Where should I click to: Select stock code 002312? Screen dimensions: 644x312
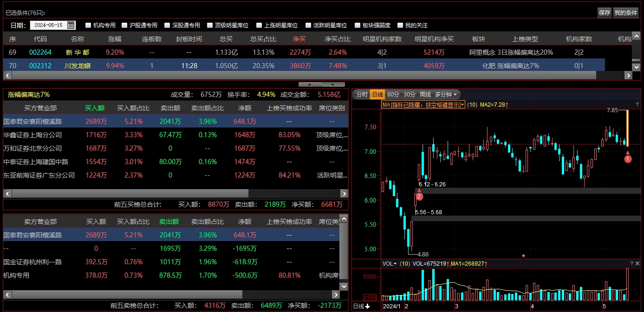pos(40,66)
